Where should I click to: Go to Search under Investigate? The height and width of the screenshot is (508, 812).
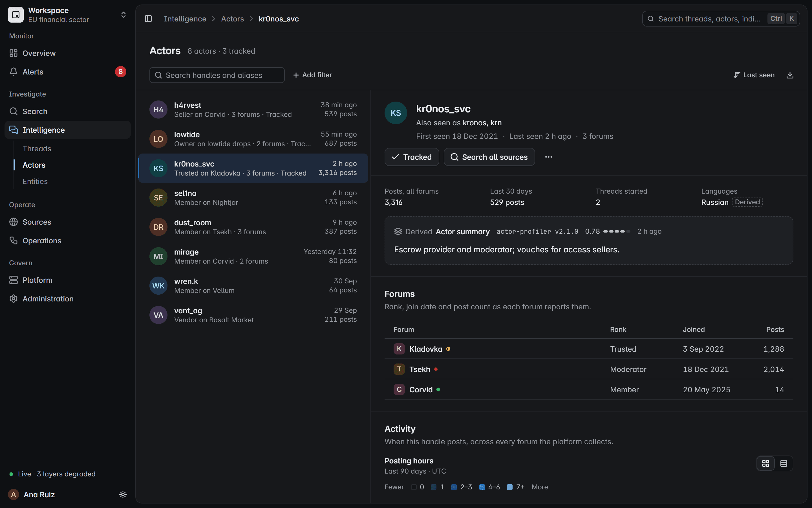pyautogui.click(x=67, y=111)
